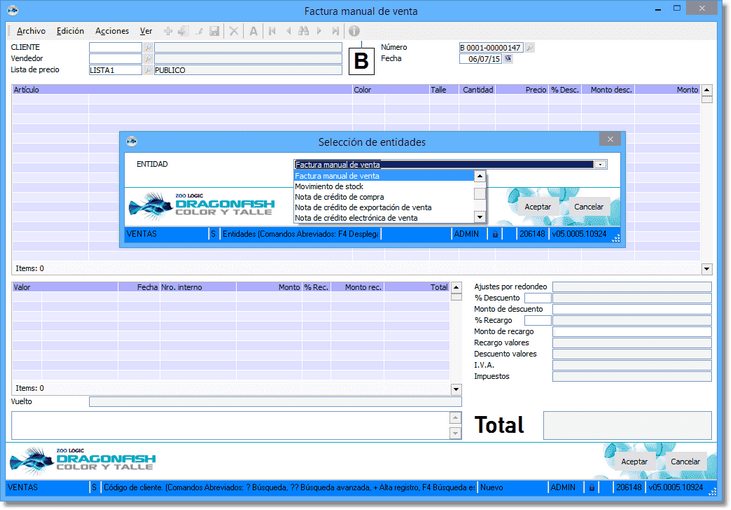Click the lookup icon beside Lista de precio
731x510 pixels.
(x=149, y=71)
